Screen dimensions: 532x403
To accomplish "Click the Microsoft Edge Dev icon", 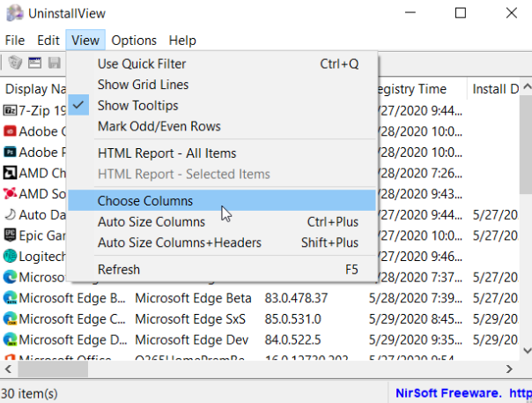I will pyautogui.click(x=10, y=340).
